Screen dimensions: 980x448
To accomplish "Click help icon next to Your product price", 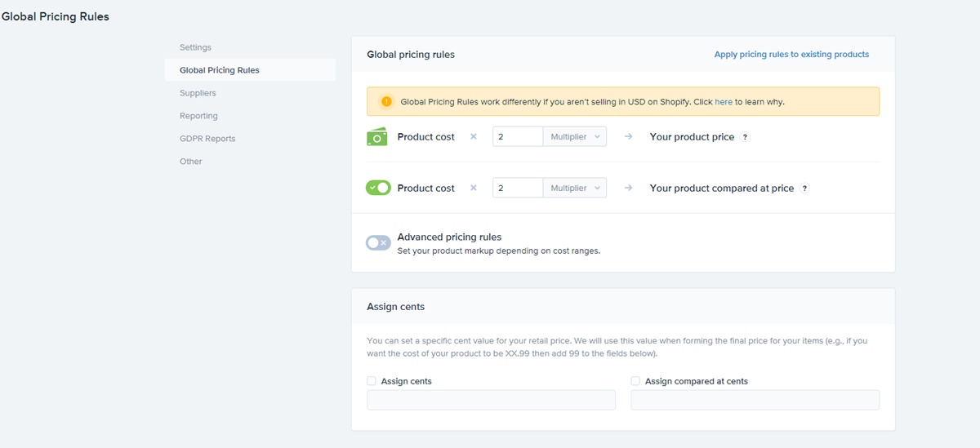I will pos(745,137).
